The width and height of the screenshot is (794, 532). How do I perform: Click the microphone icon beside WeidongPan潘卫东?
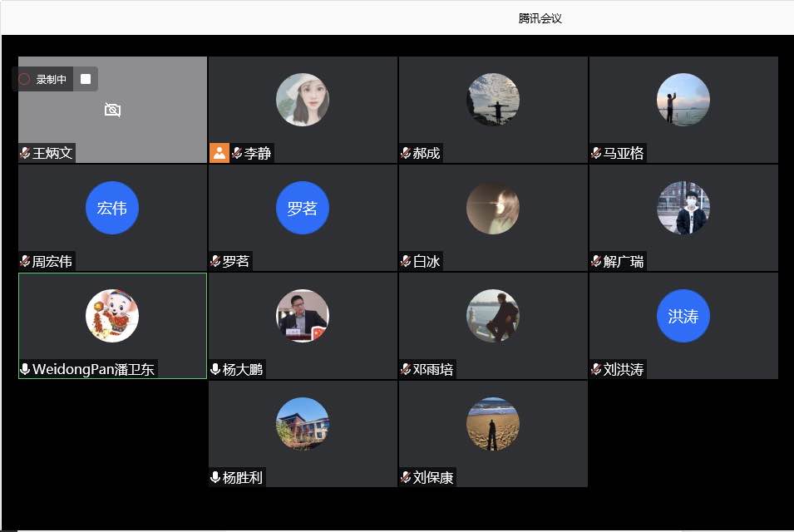point(25,369)
